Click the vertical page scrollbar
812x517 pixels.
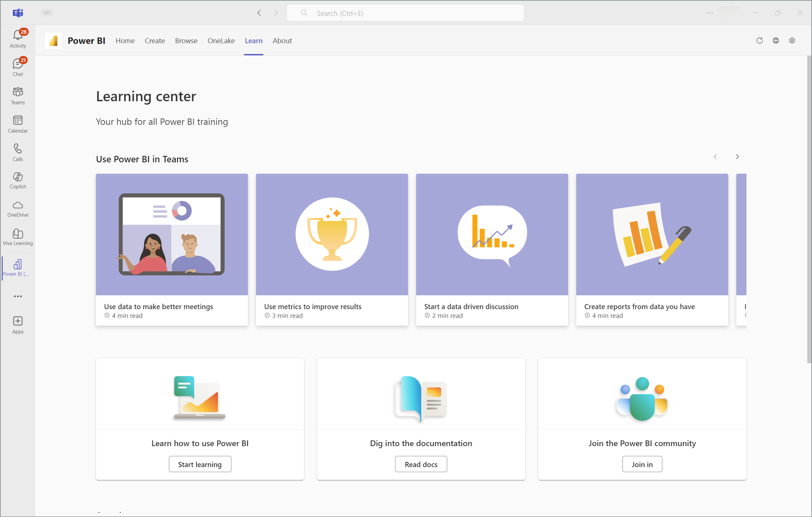pos(809,209)
